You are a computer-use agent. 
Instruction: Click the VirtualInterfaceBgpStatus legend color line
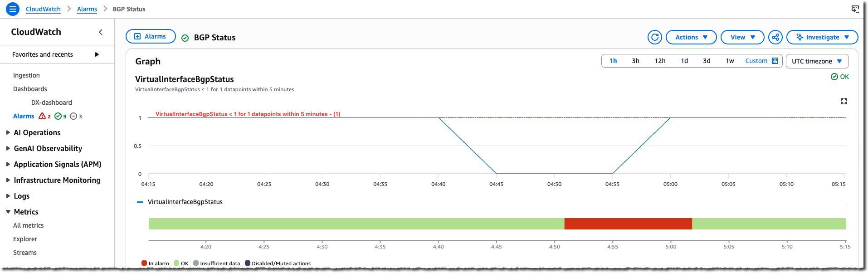[x=140, y=202]
